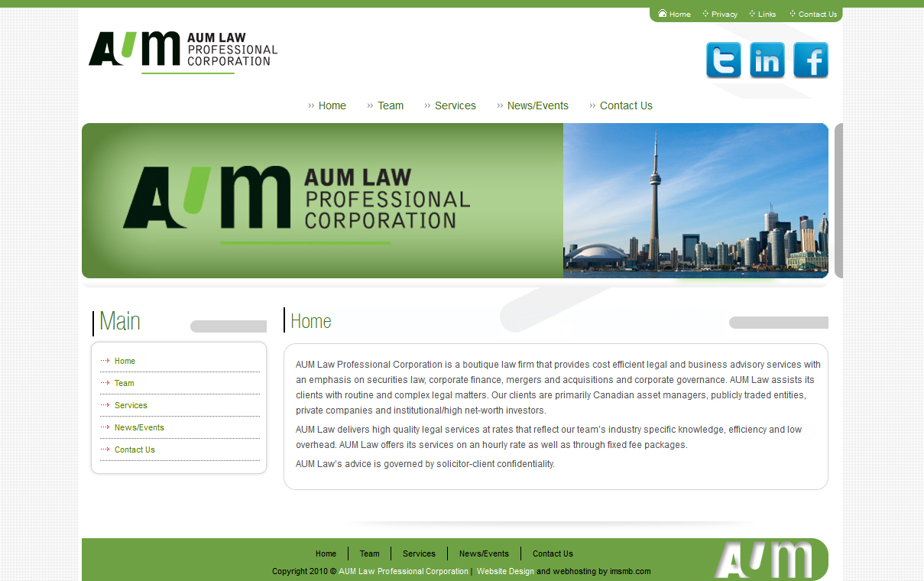This screenshot has width=924, height=581.
Task: Click the AUM Law header logo
Action: pos(183,52)
